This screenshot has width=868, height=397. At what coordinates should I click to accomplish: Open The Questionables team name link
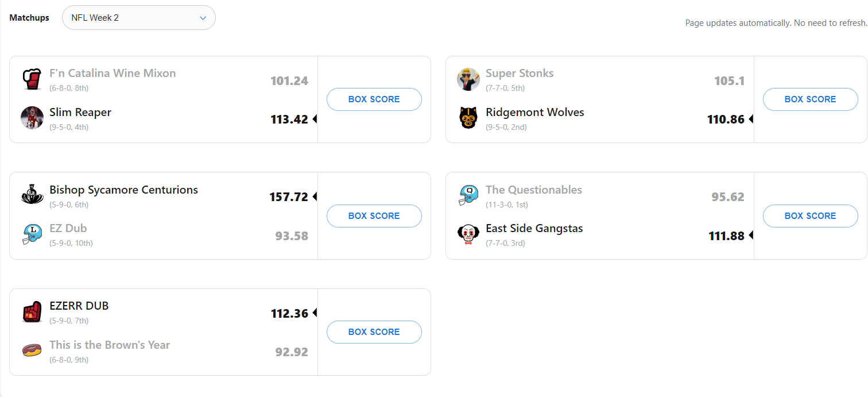534,190
